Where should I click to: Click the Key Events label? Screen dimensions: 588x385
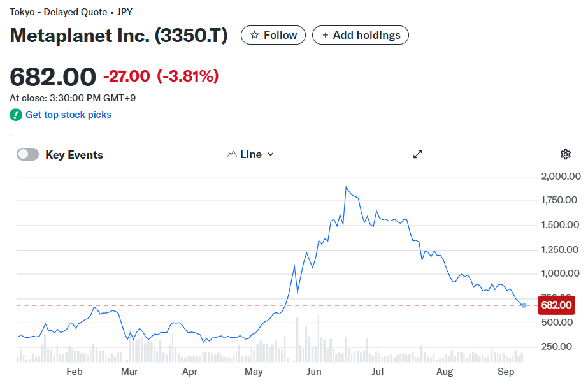pos(74,155)
